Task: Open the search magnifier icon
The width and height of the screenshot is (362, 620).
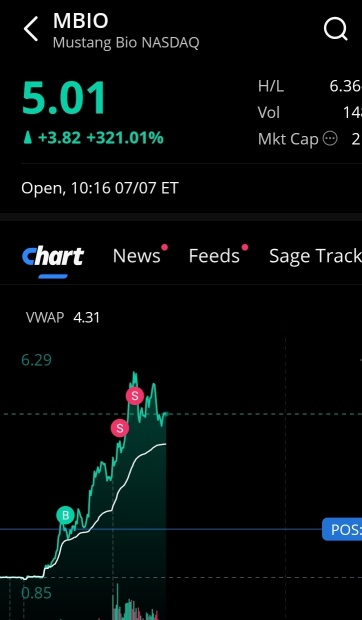Action: pyautogui.click(x=336, y=29)
